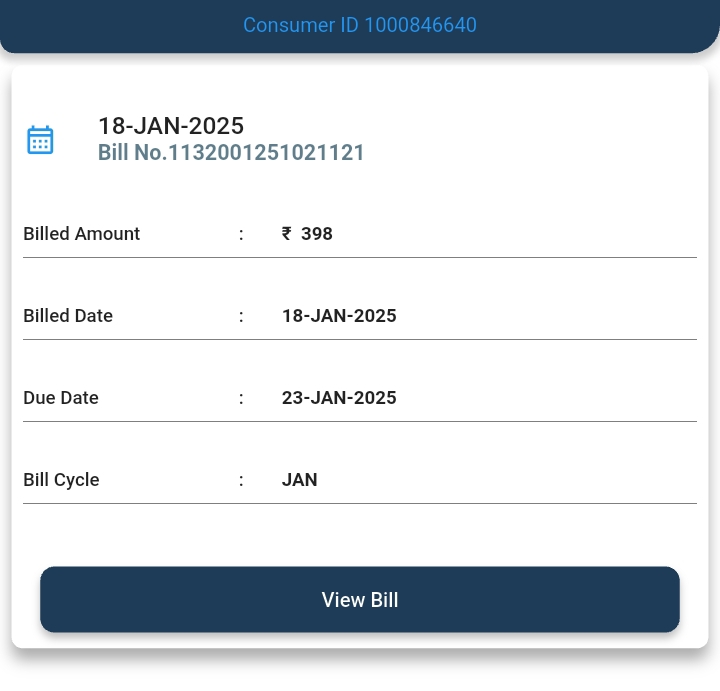Click the Billed Date label

[x=68, y=316]
